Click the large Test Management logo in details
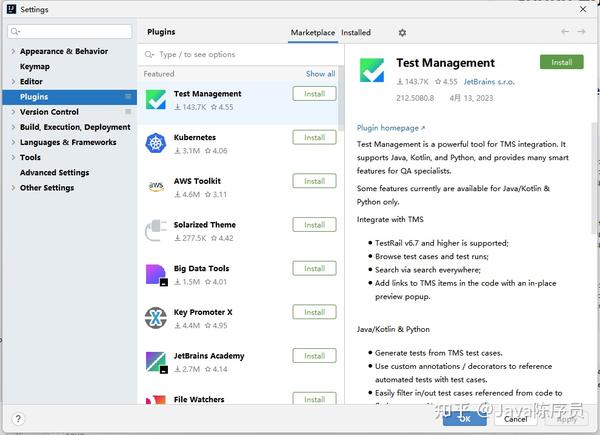 [x=372, y=70]
